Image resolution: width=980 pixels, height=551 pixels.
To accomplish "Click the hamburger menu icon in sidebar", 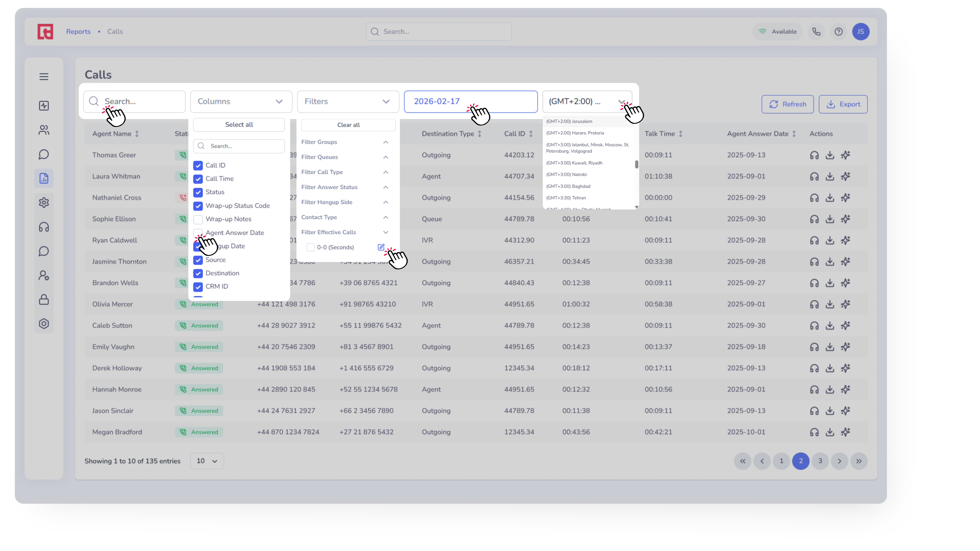I will click(44, 76).
